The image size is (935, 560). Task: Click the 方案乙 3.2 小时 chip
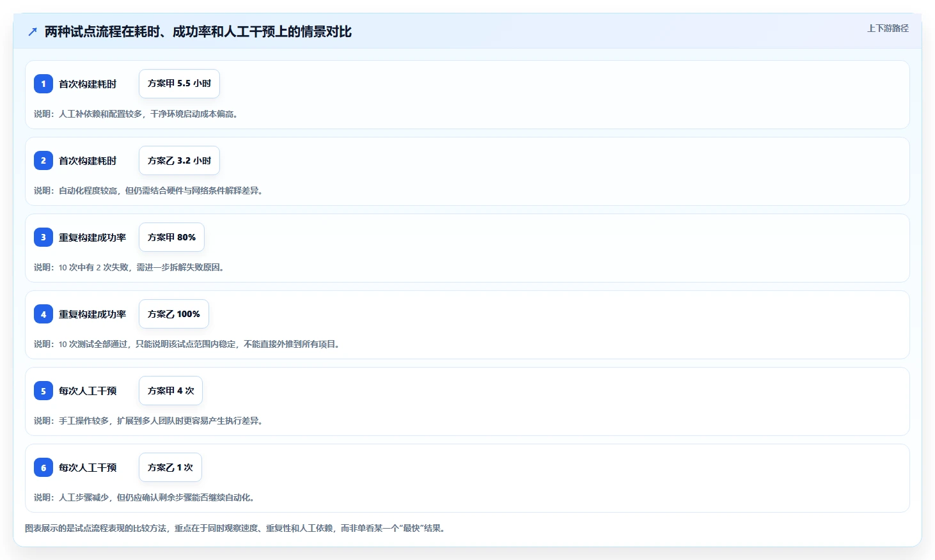(179, 160)
